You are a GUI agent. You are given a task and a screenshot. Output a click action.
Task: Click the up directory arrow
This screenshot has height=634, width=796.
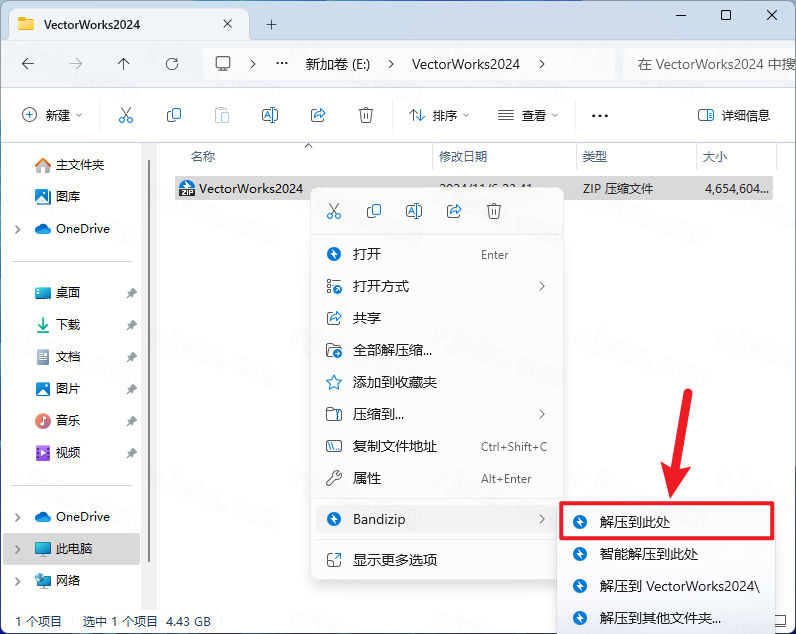(124, 63)
